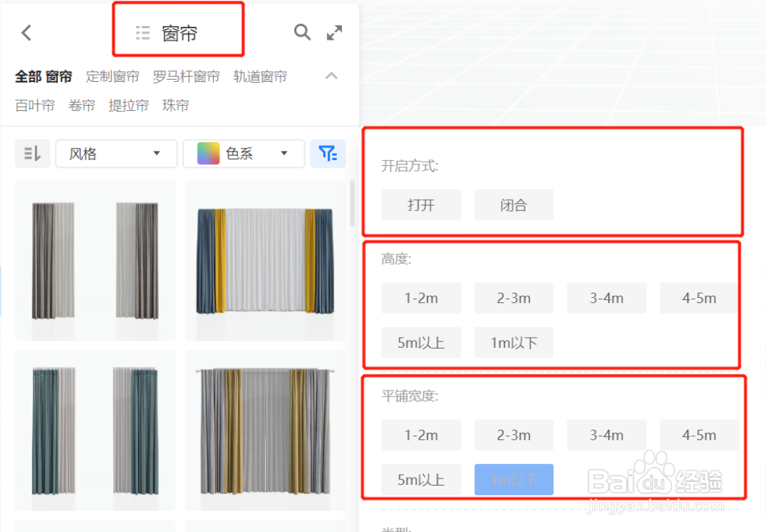Choose 5m以上 under 高度
Viewport: 766px width, 532px height.
click(x=421, y=342)
